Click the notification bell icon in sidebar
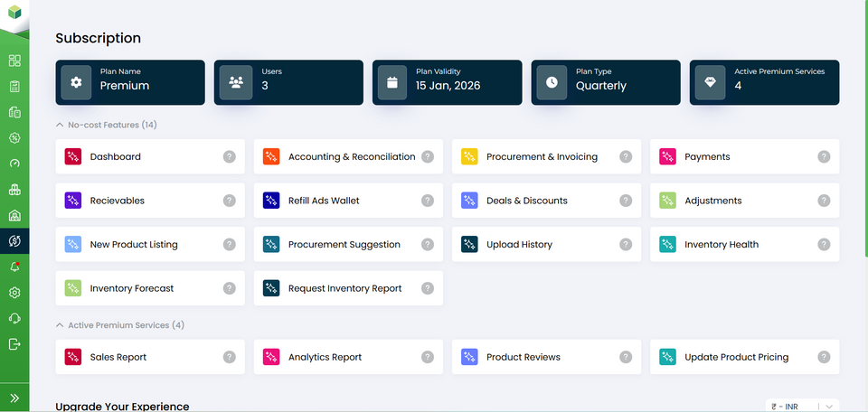This screenshot has width=868, height=412. [x=14, y=267]
